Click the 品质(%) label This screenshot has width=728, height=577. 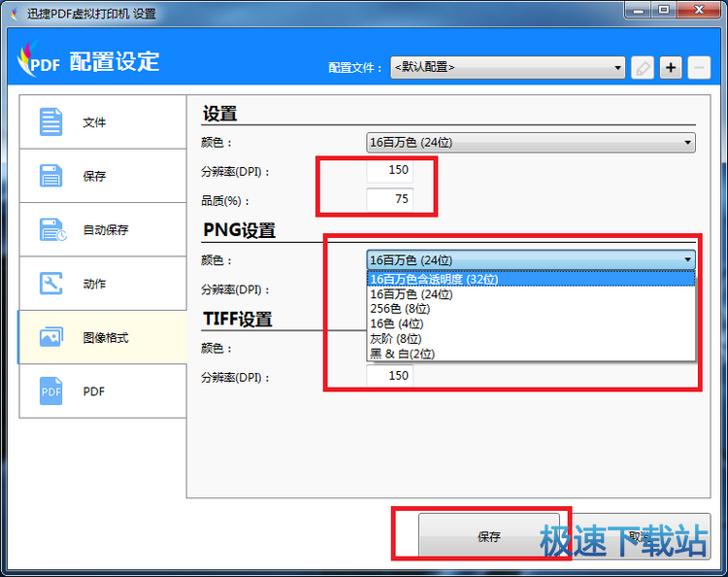tap(225, 201)
